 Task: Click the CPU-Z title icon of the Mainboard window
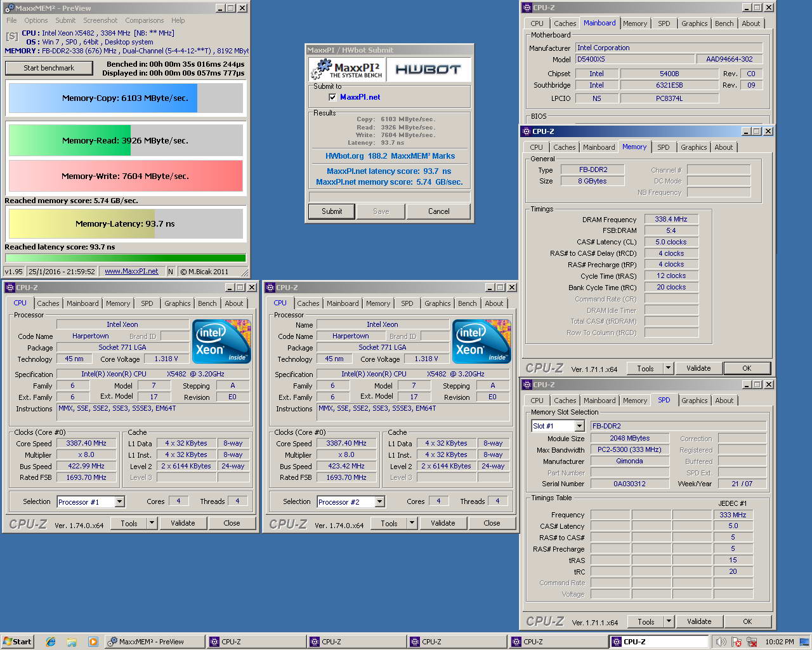pos(527,8)
